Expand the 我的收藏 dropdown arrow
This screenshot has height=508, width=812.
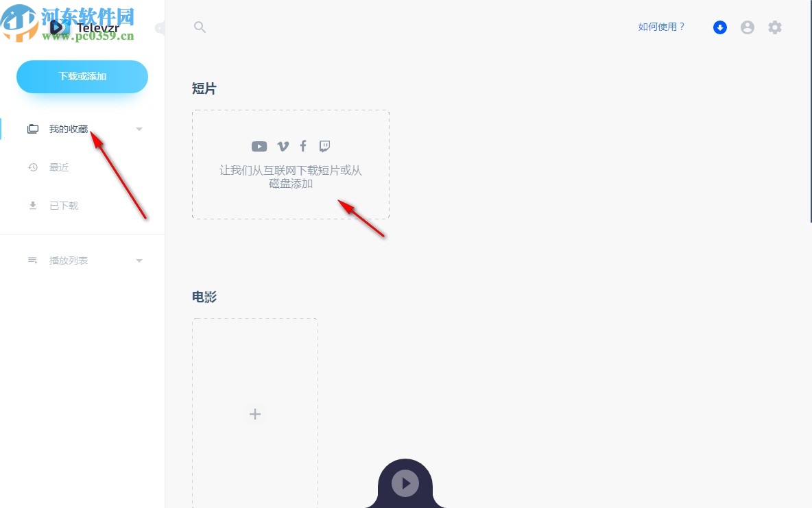pos(139,129)
